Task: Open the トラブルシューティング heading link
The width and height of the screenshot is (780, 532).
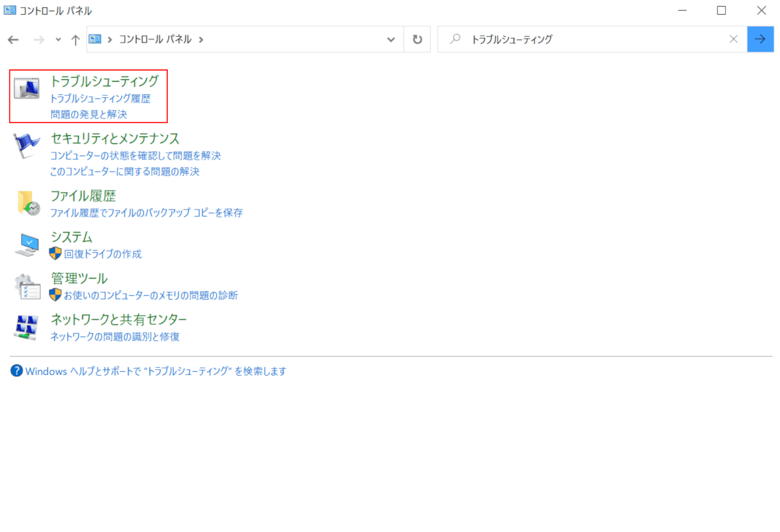Action: [104, 80]
